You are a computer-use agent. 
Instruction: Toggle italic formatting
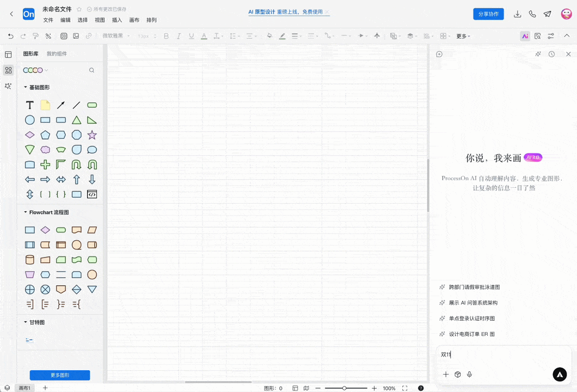tap(179, 36)
